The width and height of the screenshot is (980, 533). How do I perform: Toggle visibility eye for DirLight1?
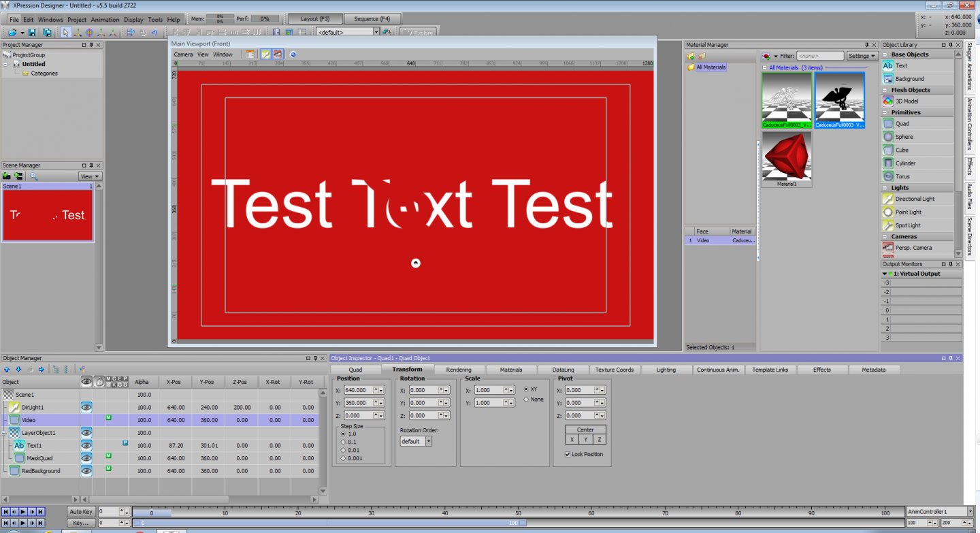86,407
